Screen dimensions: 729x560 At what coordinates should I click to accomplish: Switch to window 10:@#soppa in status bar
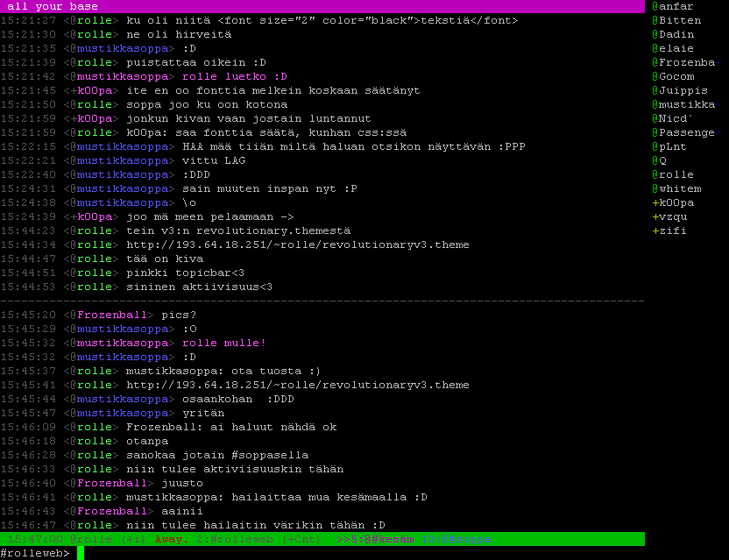pos(456,539)
